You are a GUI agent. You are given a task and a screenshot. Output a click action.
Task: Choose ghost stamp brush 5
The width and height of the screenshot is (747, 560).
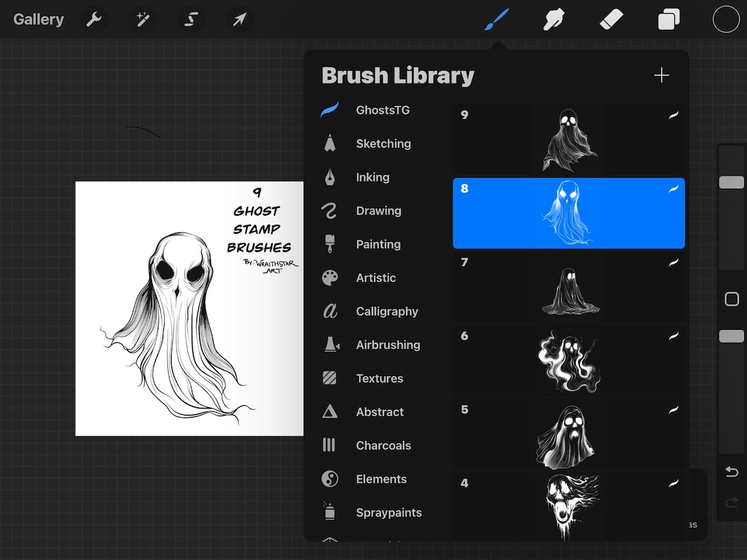click(x=569, y=435)
